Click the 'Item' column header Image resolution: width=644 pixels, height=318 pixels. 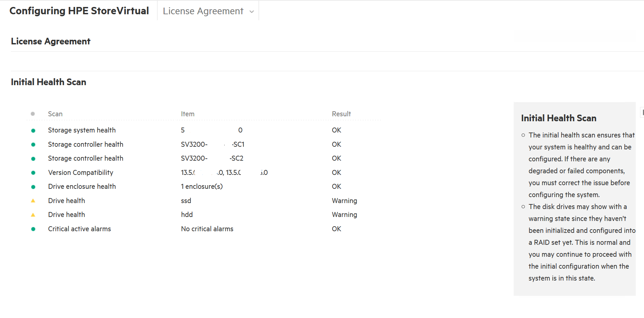pos(188,114)
